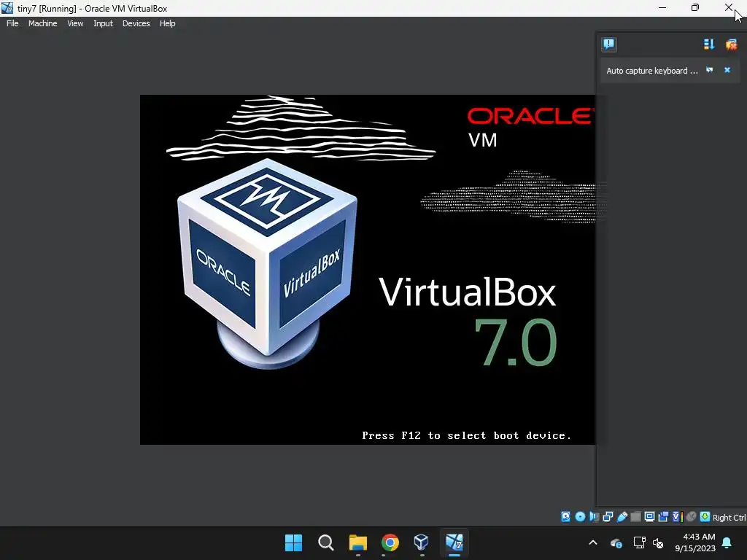Click the USB devices indicator
The height and width of the screenshot is (560, 747).
(x=622, y=517)
